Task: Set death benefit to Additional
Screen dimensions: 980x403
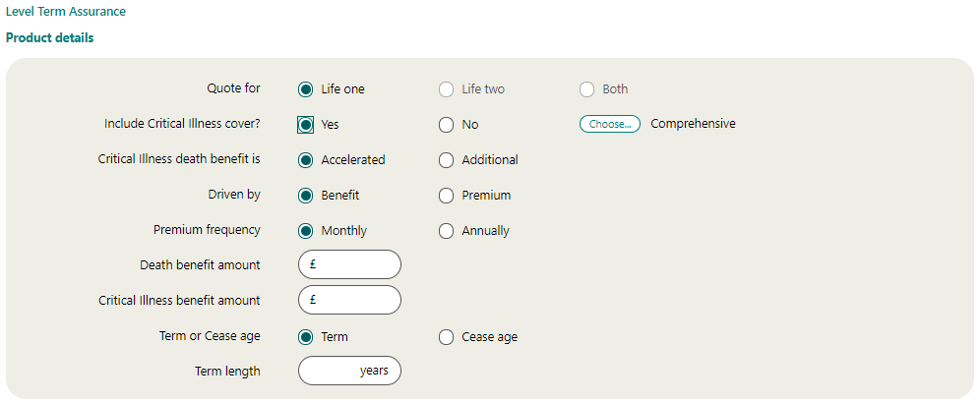Action: point(447,160)
